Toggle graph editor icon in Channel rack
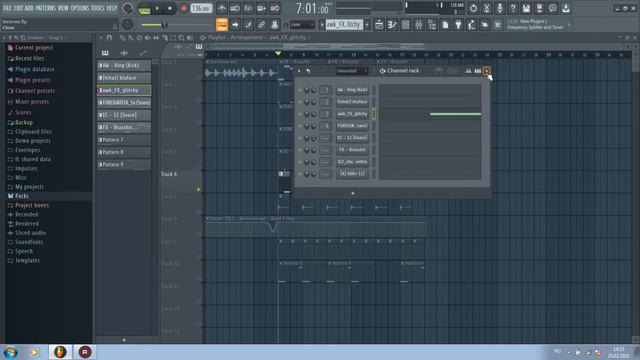The width and height of the screenshot is (640, 360). point(468,71)
